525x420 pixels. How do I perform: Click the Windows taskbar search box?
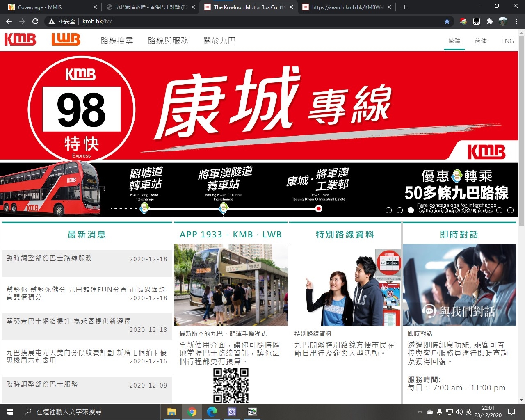coord(90,412)
